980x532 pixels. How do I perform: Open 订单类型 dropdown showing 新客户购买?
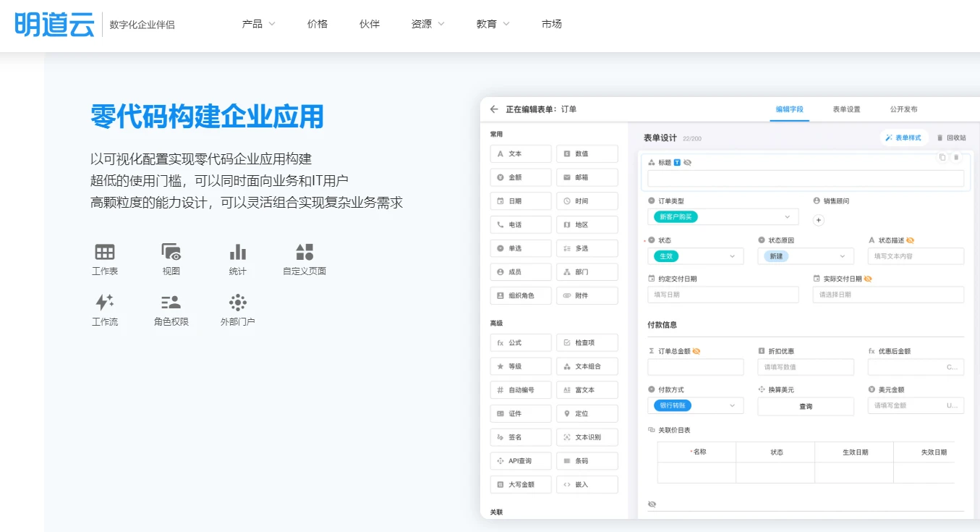click(x=723, y=216)
